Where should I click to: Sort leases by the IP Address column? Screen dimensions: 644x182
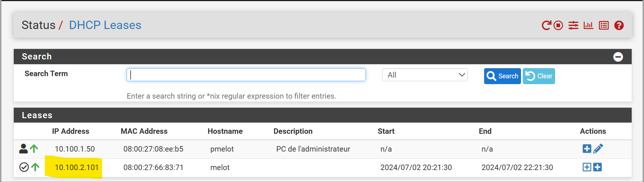click(71, 131)
